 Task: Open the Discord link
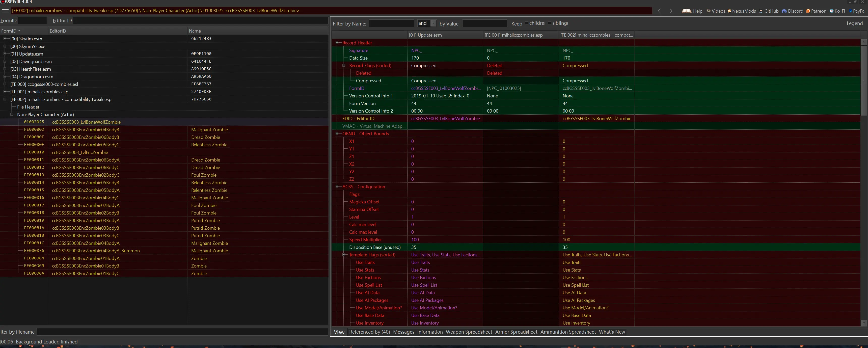[793, 11]
